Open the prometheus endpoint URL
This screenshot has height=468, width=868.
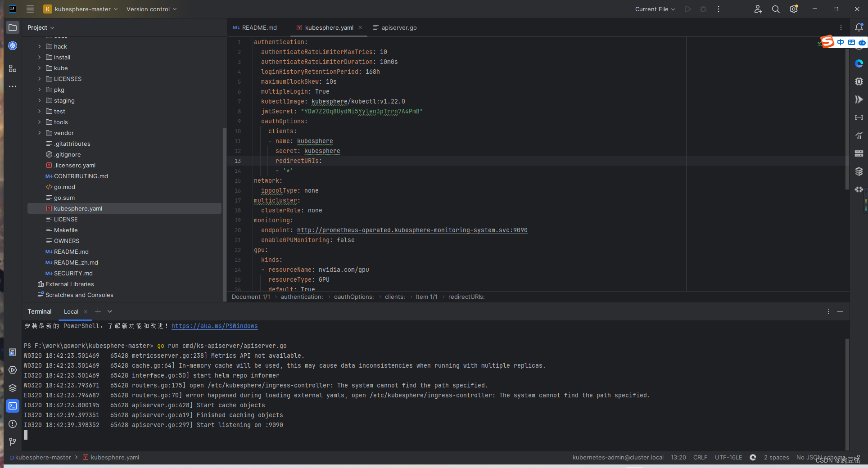[412, 230]
